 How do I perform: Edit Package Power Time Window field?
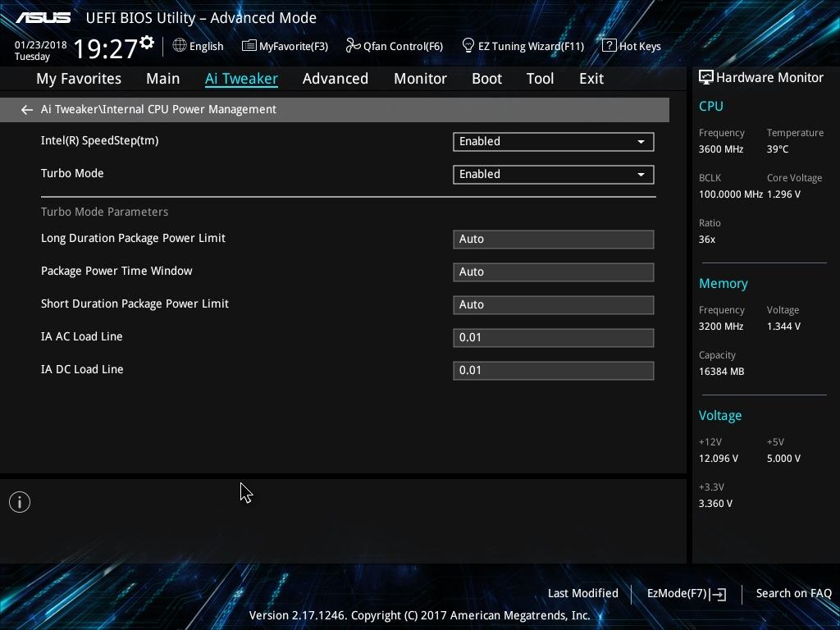pyautogui.click(x=554, y=272)
